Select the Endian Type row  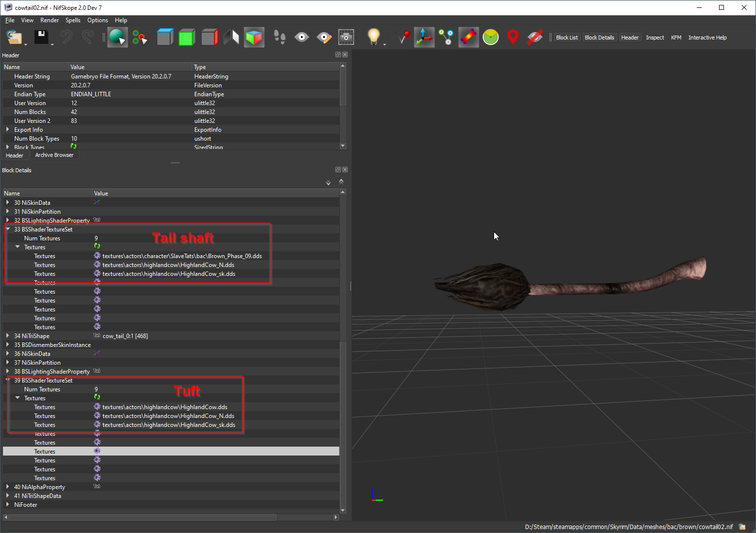[171, 94]
